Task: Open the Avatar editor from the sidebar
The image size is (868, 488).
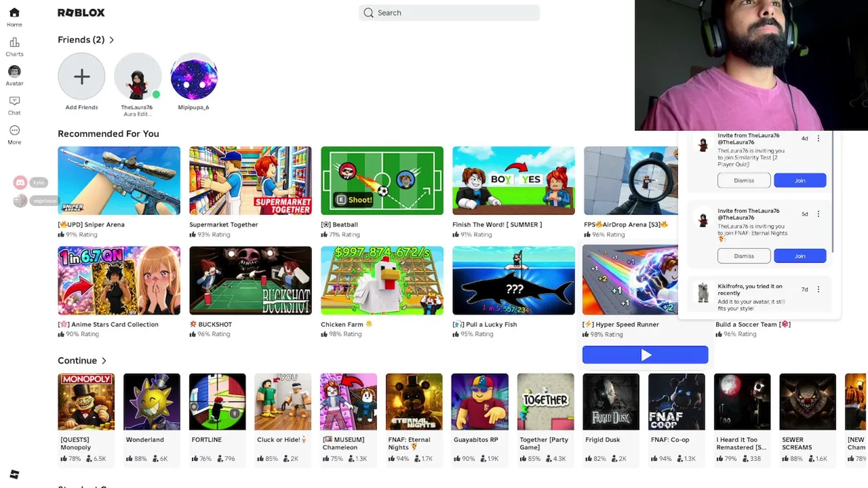Action: (14, 75)
